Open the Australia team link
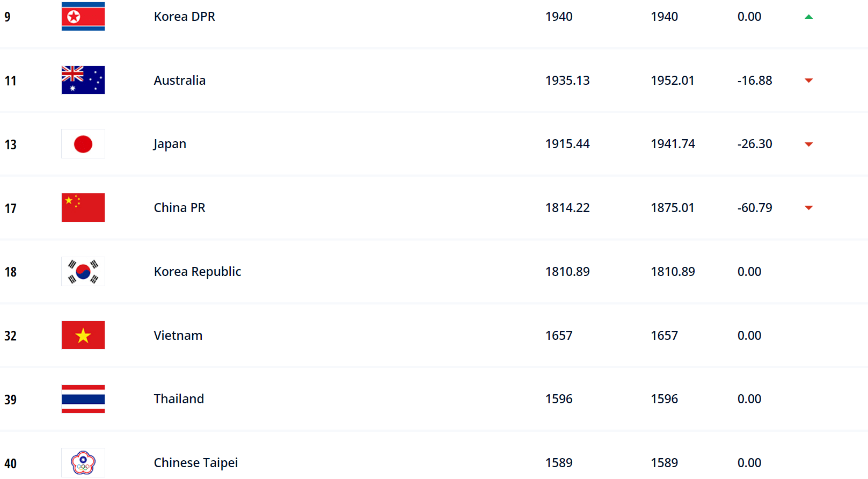The width and height of the screenshot is (868, 479). tap(179, 81)
